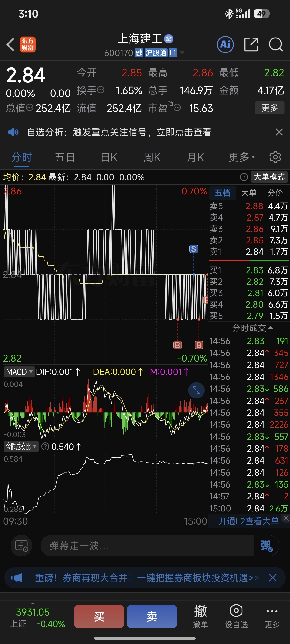The width and height of the screenshot is (290, 644).
Task: Click the 更多 quote details button
Action: pos(270,108)
